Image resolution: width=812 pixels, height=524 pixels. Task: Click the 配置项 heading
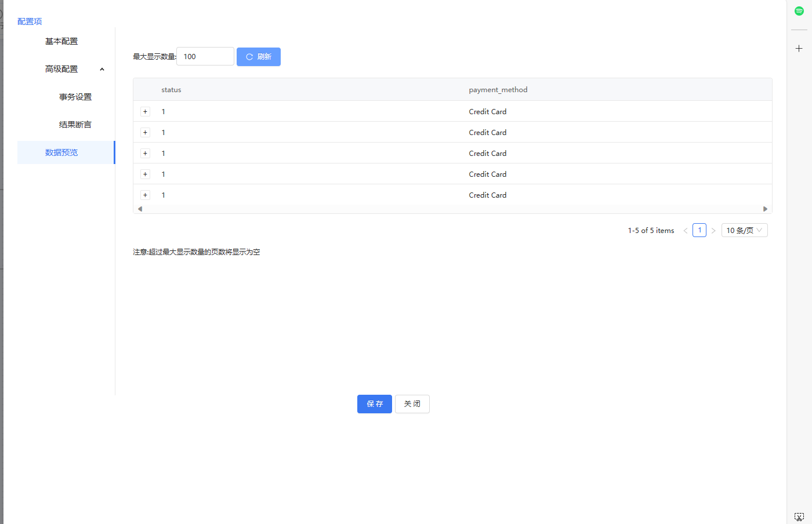point(30,21)
